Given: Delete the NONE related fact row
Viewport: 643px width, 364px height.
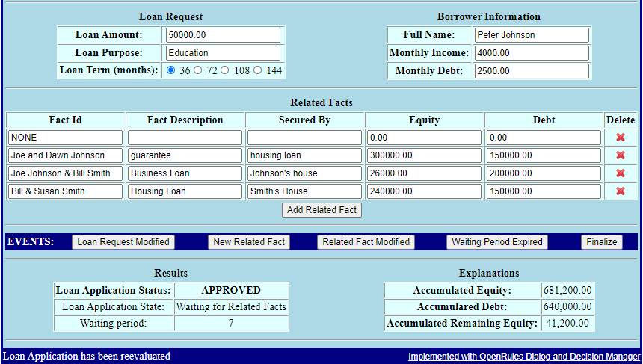Looking at the screenshot, I should tap(620, 138).
